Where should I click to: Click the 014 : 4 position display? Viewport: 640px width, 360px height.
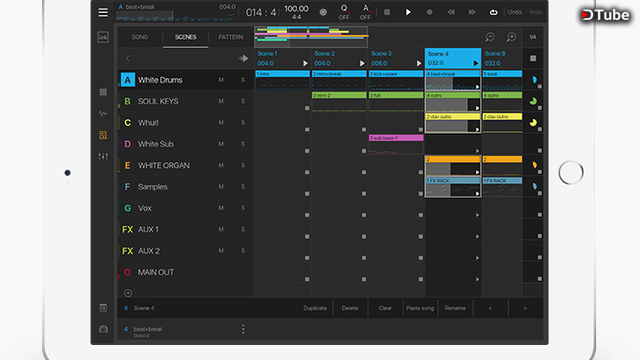[x=261, y=13]
